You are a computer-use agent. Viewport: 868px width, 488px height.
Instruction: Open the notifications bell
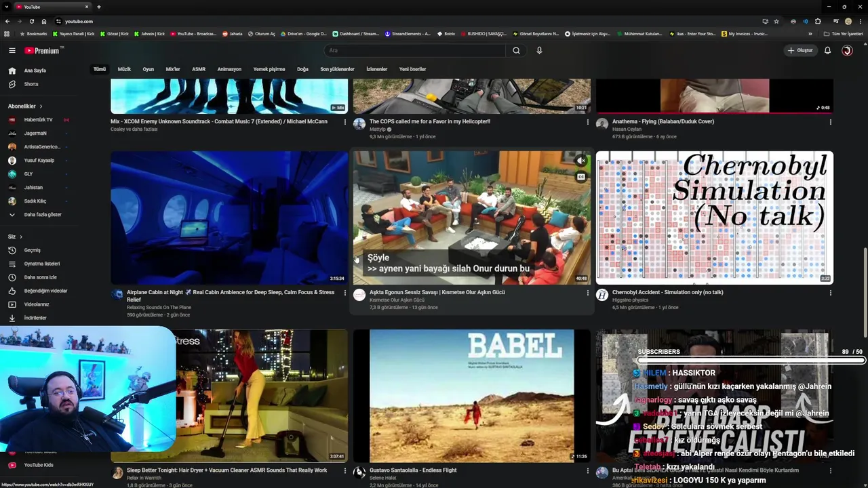[x=827, y=50]
